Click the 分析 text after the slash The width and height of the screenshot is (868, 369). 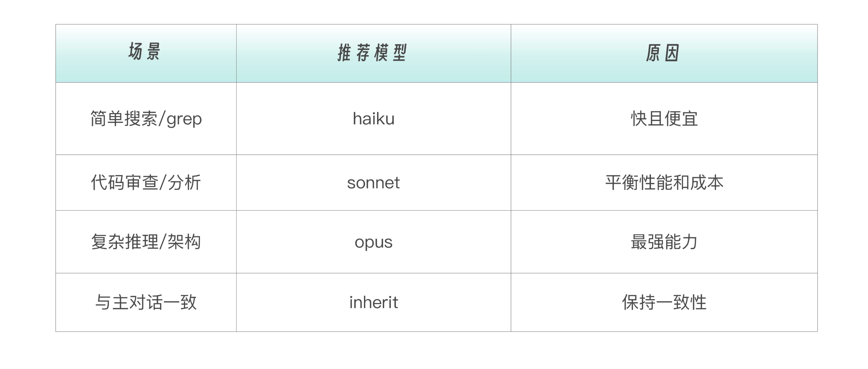184,182
